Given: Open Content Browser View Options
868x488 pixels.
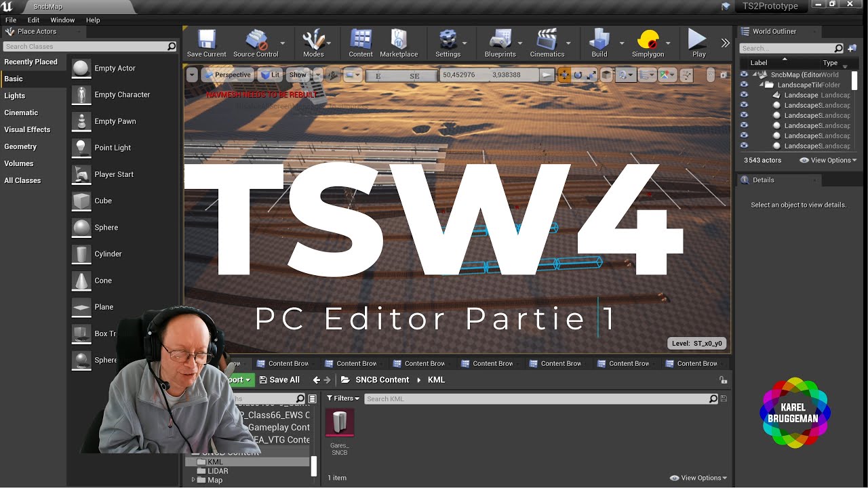Looking at the screenshot, I should tap(698, 478).
